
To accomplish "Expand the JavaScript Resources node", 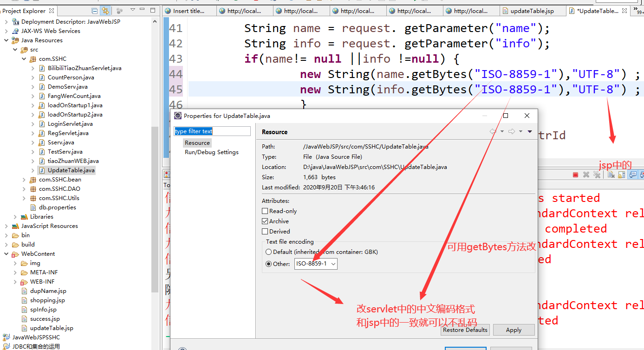I will pos(6,226).
